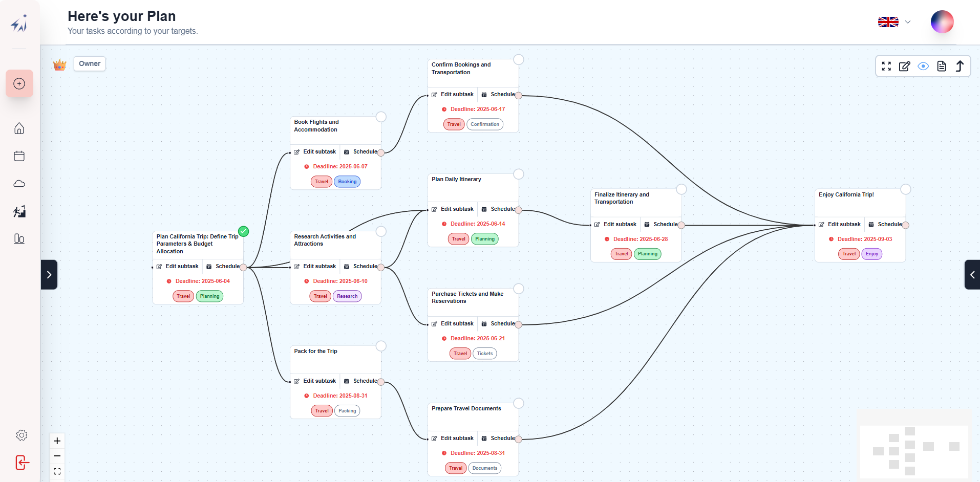
Task: Click the Booking tag on Book Flights
Action: pyautogui.click(x=347, y=182)
